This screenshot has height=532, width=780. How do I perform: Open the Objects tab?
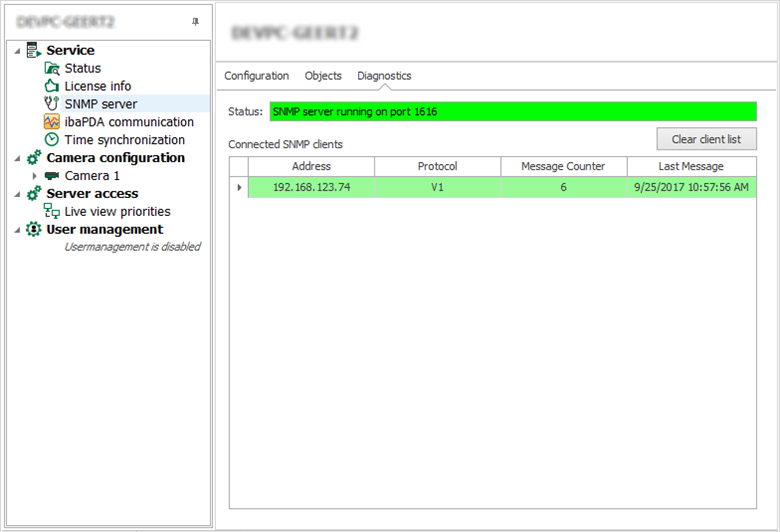(323, 76)
